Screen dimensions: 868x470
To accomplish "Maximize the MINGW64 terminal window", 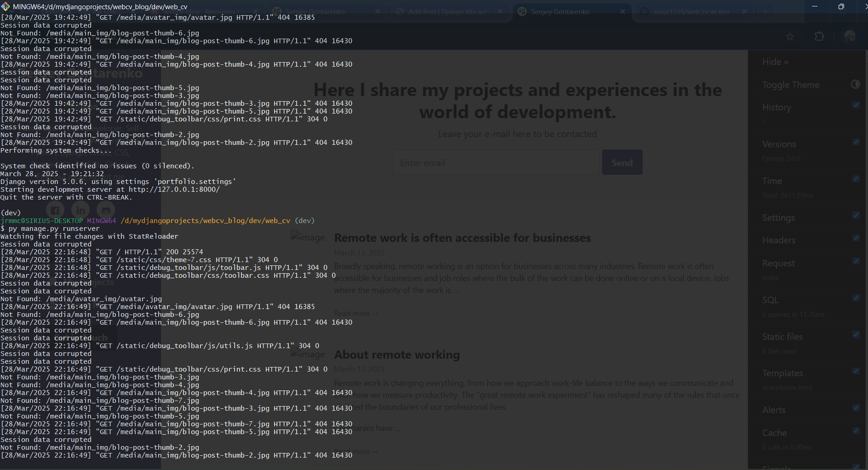I will tap(841, 6).
